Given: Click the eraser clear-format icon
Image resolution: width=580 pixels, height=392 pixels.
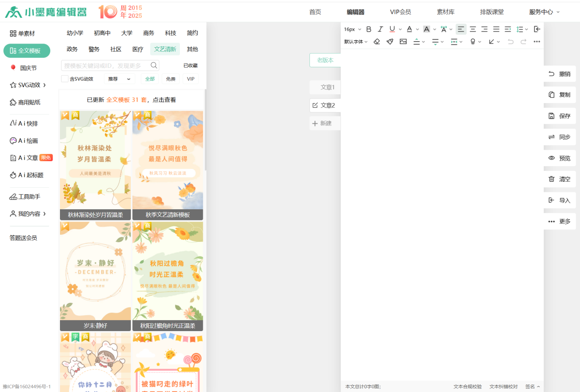Looking at the screenshot, I should (x=377, y=42).
